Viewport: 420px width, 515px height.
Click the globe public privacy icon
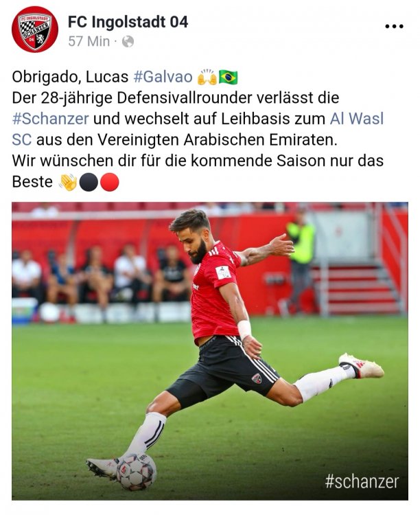[128, 42]
